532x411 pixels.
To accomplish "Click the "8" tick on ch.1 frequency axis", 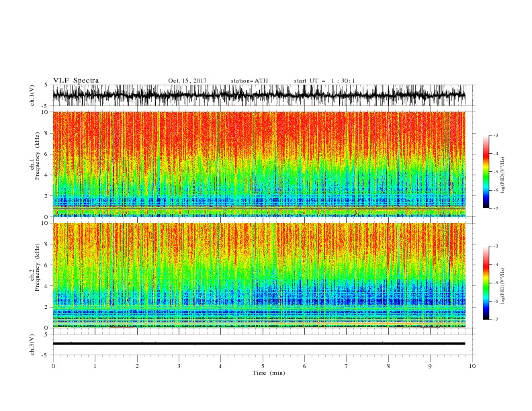I will (x=47, y=133).
